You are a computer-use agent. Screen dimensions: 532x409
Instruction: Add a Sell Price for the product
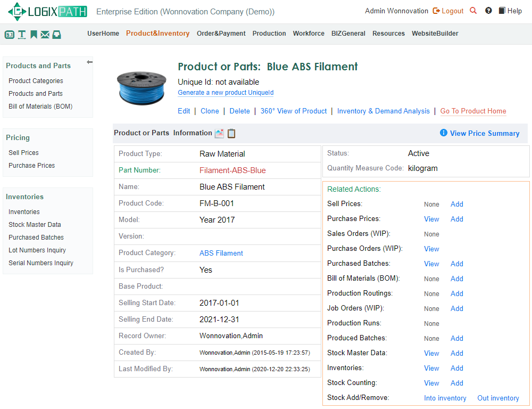point(457,204)
